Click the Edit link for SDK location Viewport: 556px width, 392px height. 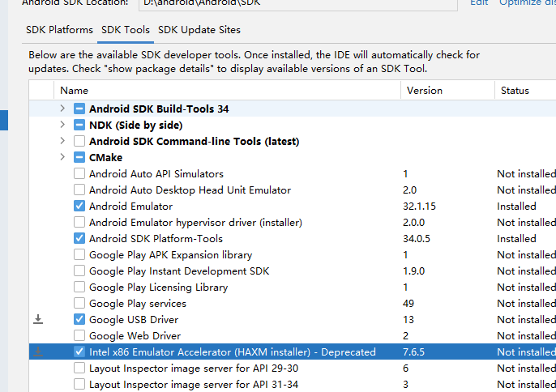[479, 3]
